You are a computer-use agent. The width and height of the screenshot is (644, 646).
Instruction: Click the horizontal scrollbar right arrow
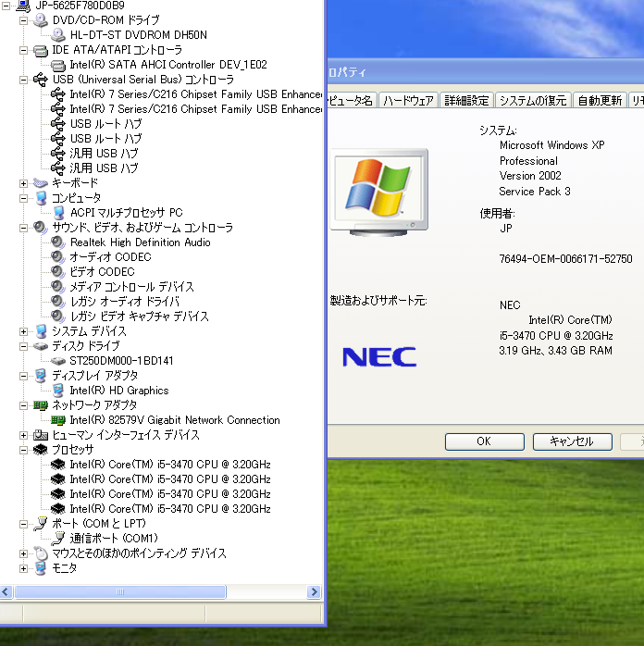314,592
